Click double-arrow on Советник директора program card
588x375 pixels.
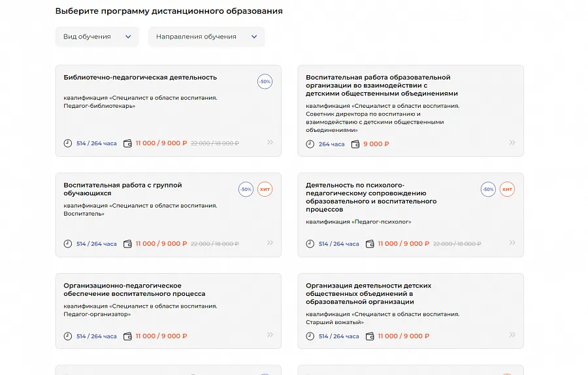(512, 142)
